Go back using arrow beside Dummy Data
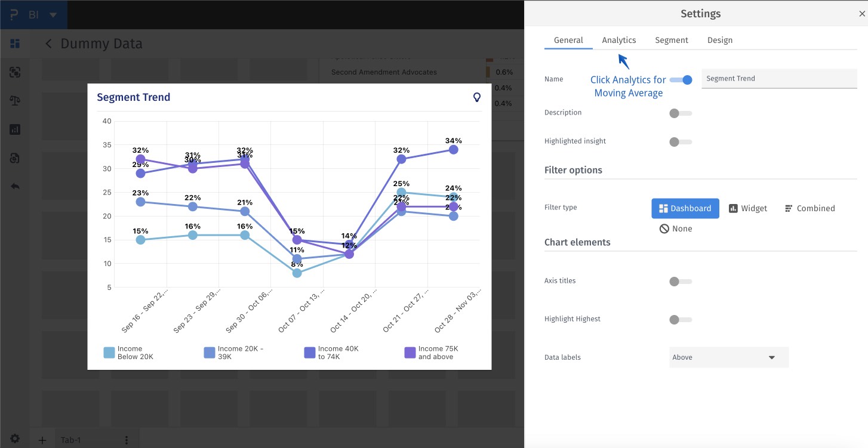The width and height of the screenshot is (868, 448). click(48, 44)
